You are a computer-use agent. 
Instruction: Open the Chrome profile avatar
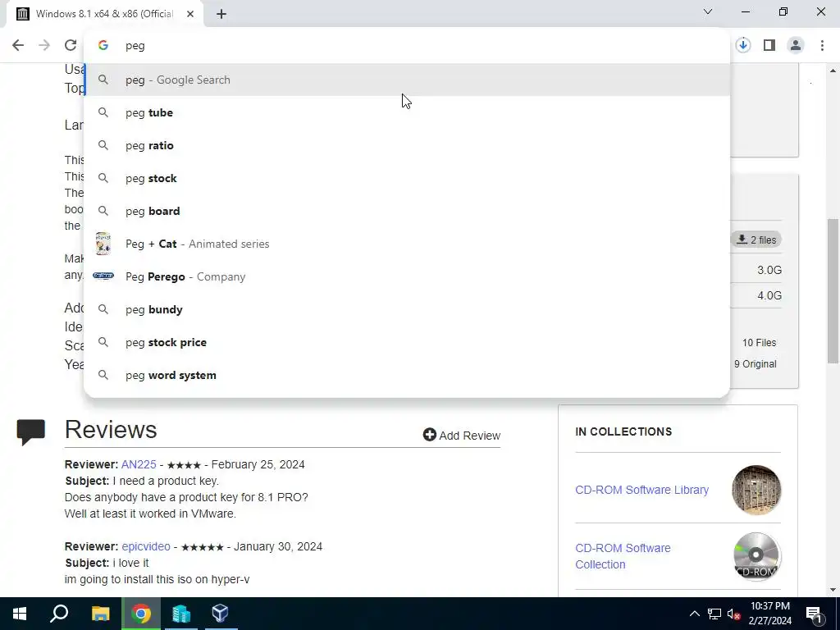pos(796,46)
